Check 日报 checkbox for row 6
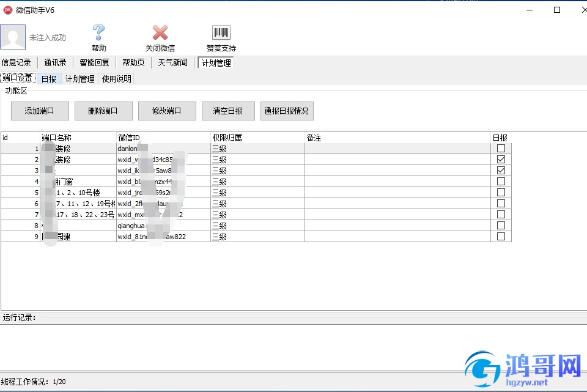 [x=501, y=203]
